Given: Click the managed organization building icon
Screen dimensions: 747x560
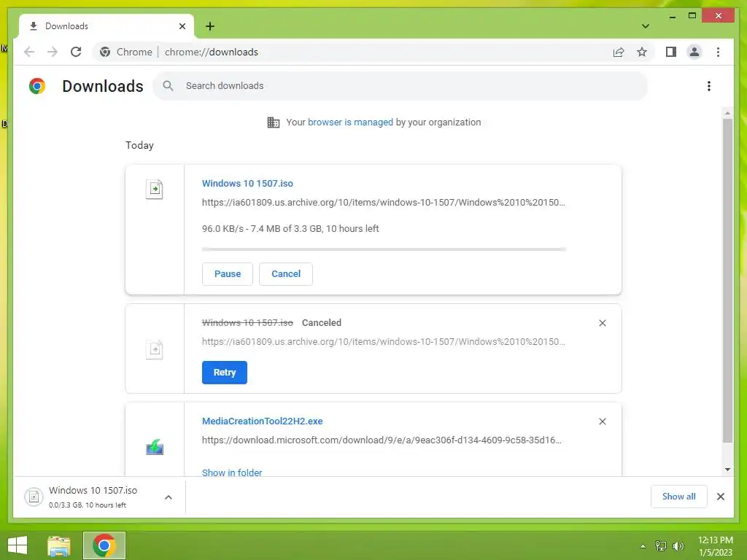Looking at the screenshot, I should tap(274, 122).
